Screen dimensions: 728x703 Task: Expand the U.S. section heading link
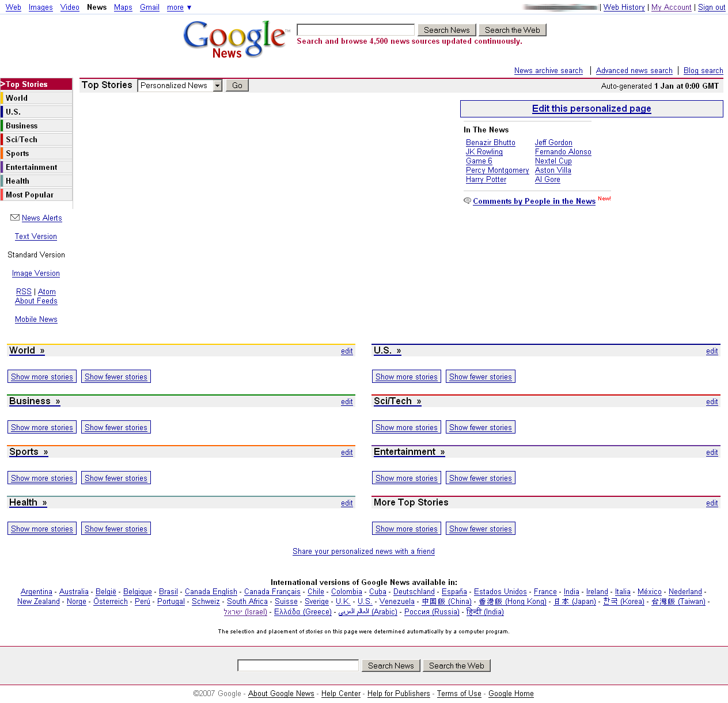tap(387, 351)
